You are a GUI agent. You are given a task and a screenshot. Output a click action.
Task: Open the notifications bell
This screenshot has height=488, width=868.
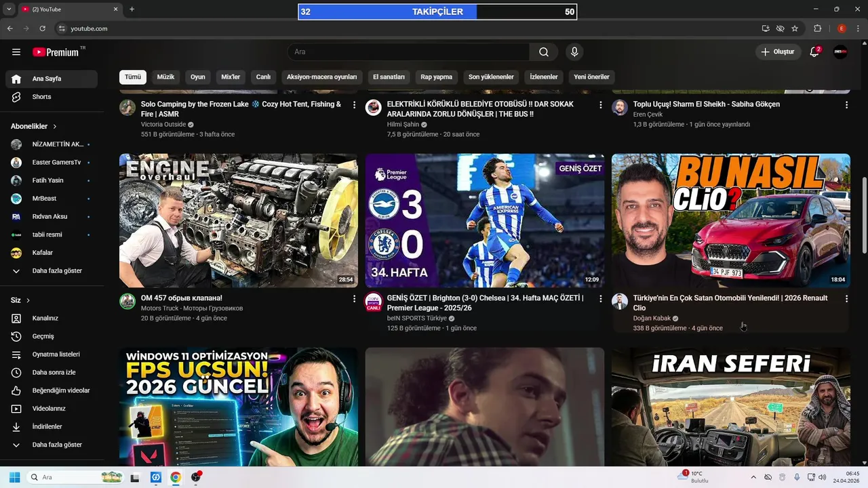[x=815, y=52]
